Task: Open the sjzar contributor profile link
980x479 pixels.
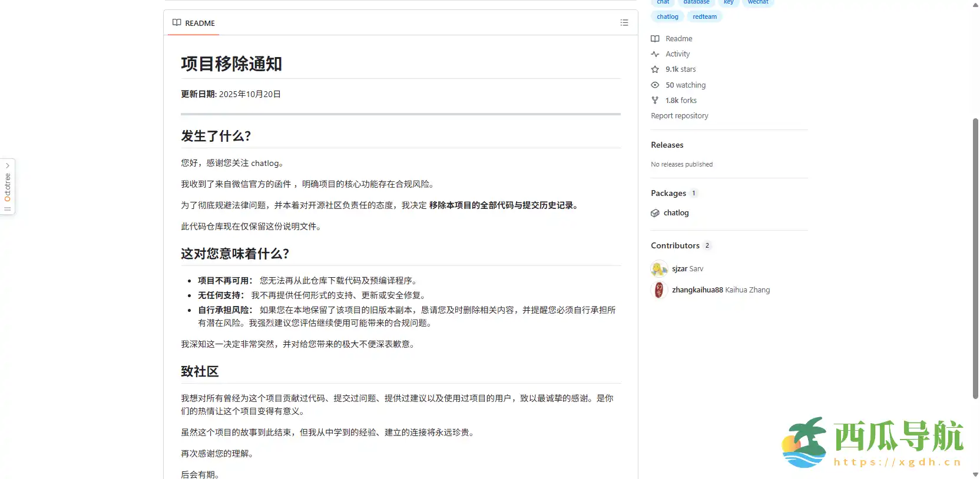Action: (x=680, y=269)
